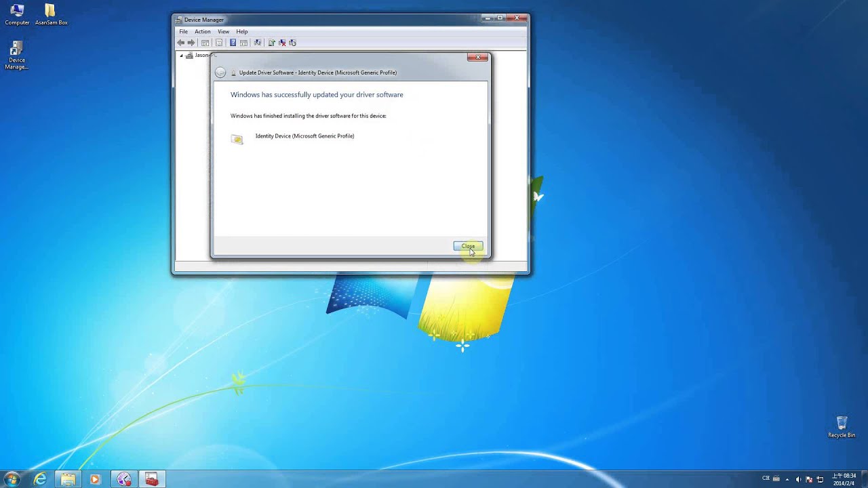Viewport: 868px width, 488px height.
Task: Click the Uninstall device toolbar icon with red X
Action: click(282, 43)
